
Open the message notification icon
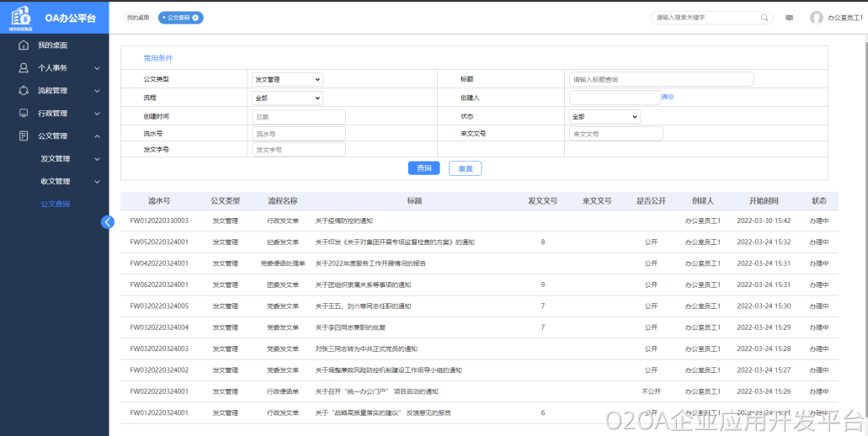(789, 17)
